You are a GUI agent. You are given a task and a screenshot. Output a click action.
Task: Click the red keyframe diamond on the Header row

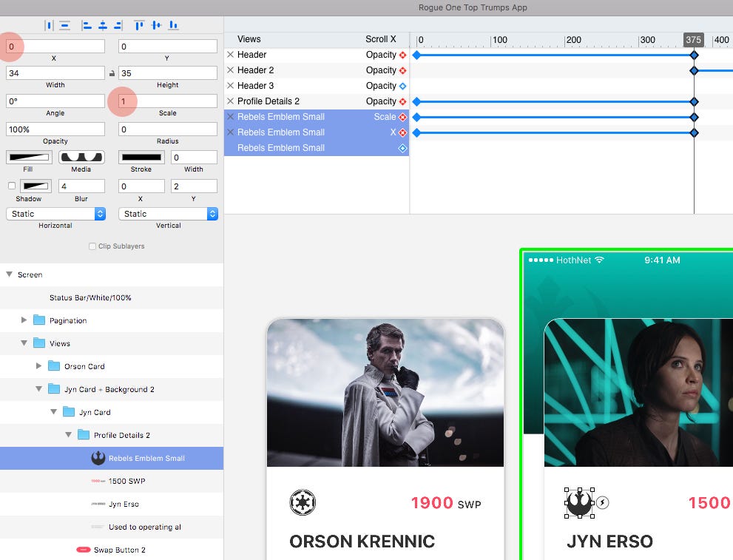tap(402, 55)
